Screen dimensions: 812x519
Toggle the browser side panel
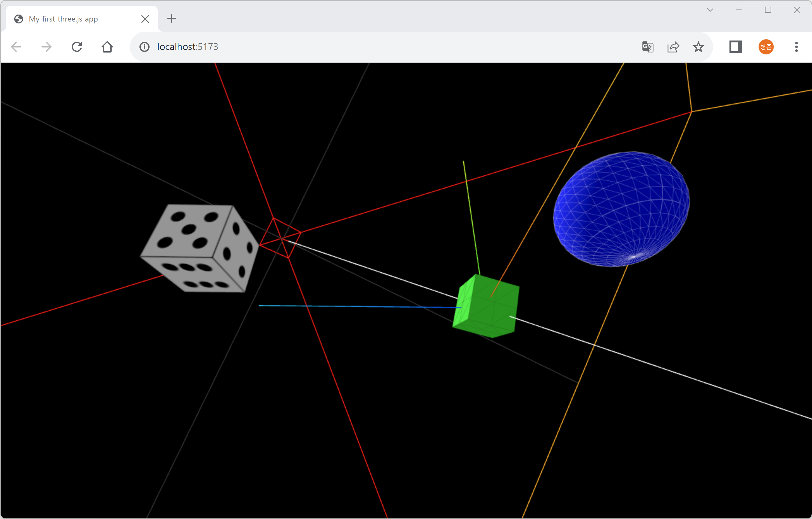735,47
